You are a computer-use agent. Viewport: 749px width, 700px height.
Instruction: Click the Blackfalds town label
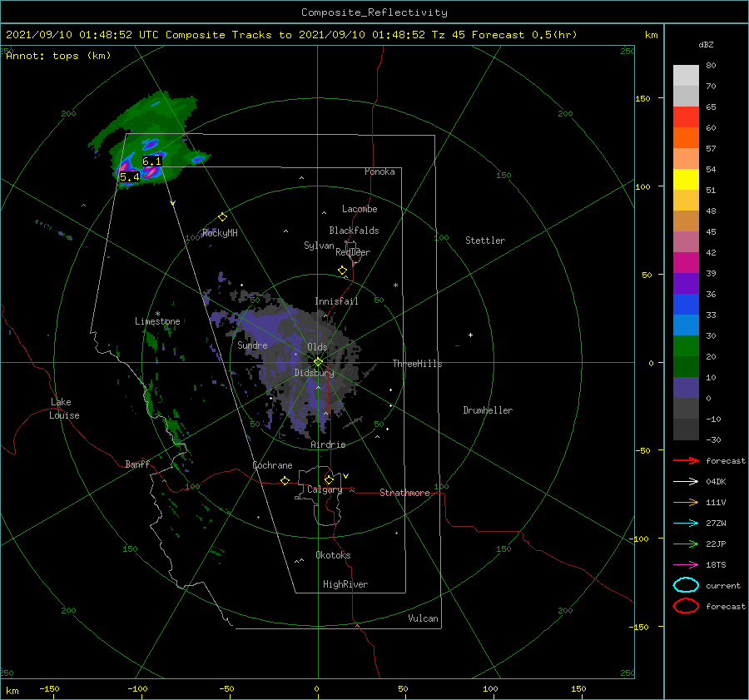coord(354,231)
